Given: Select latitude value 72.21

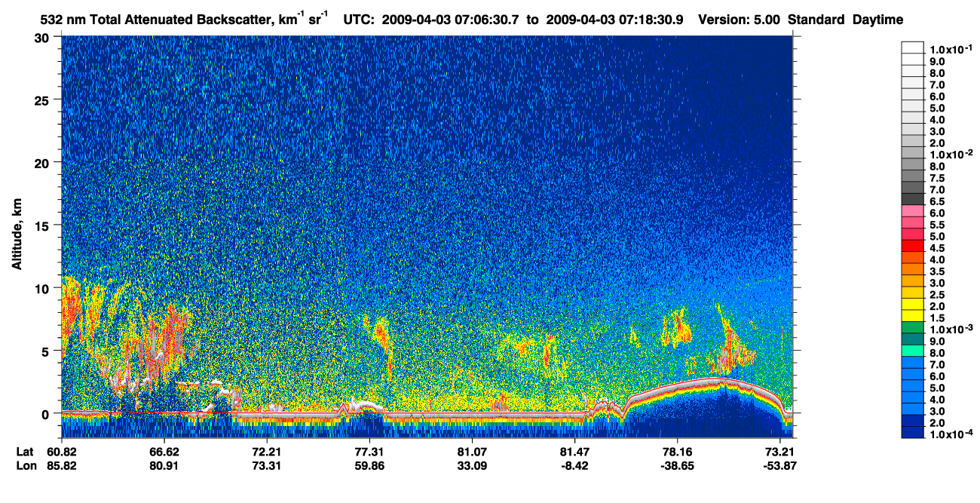Looking at the screenshot, I should pyautogui.click(x=266, y=452).
